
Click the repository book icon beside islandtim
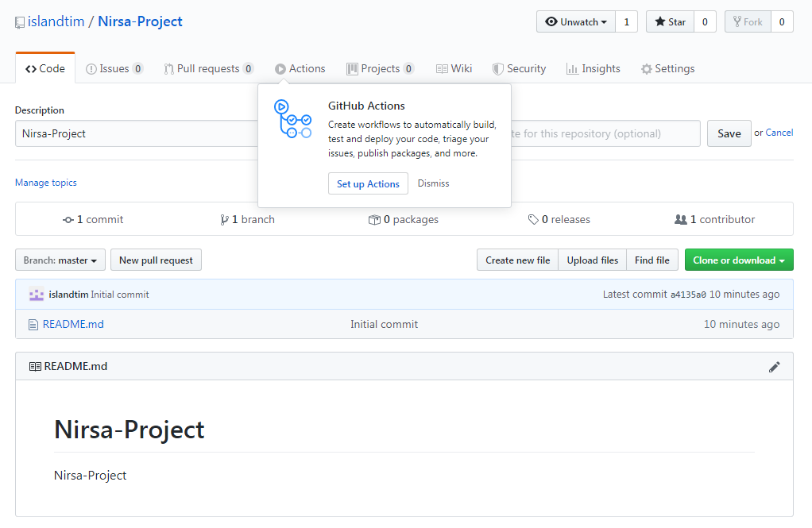point(20,22)
